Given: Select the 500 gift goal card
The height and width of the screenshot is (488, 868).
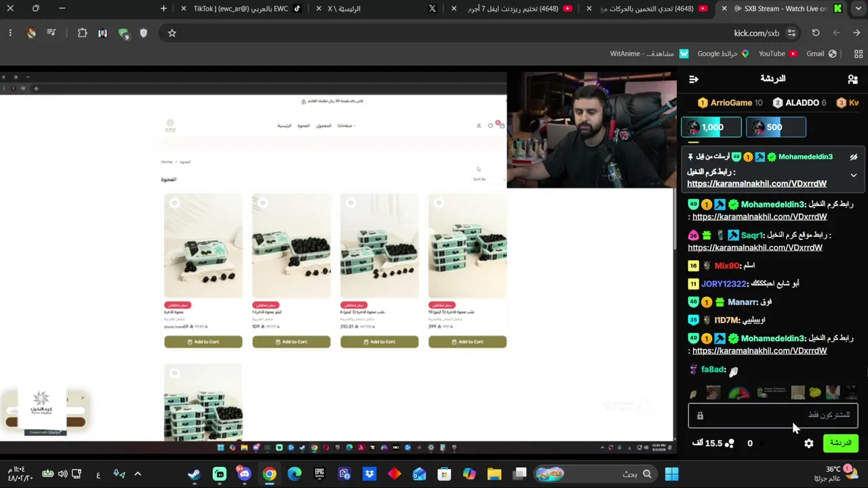Looking at the screenshot, I should [x=776, y=127].
